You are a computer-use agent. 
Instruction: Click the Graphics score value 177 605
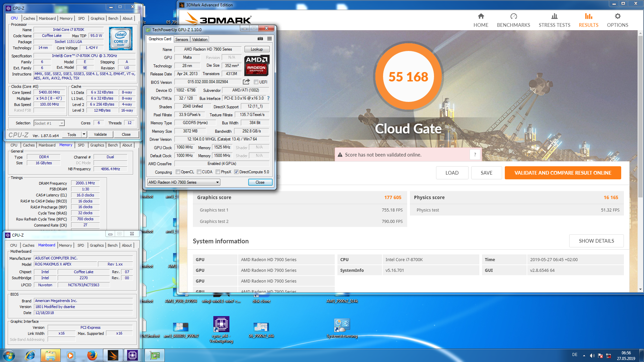pos(393,197)
